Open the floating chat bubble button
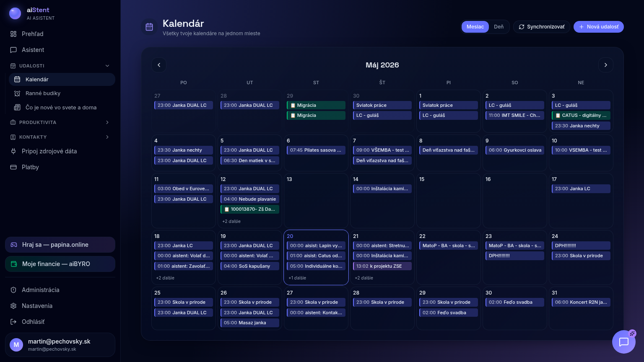The image size is (644, 362). [x=624, y=342]
